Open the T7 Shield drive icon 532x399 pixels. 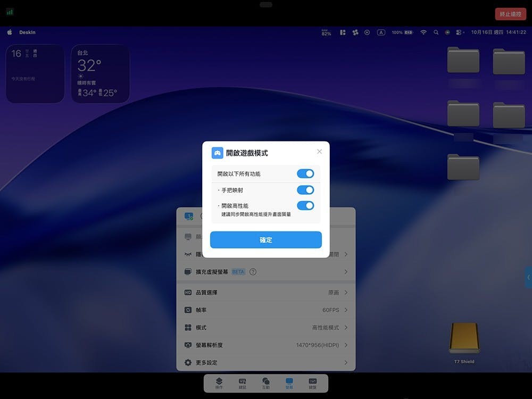click(464, 339)
